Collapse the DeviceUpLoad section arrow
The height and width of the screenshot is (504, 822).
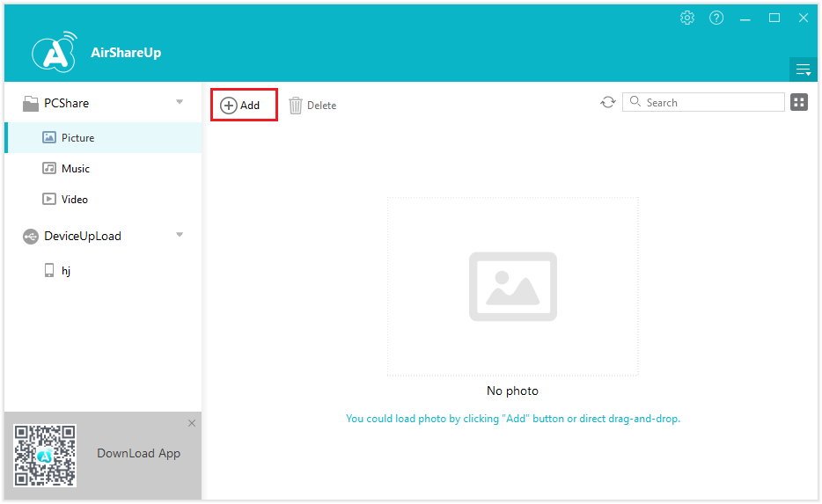click(180, 235)
